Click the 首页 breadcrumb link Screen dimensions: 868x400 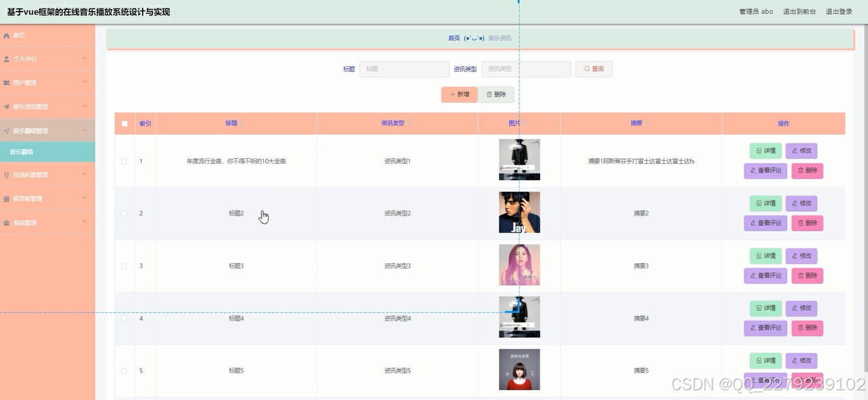pyautogui.click(x=454, y=38)
